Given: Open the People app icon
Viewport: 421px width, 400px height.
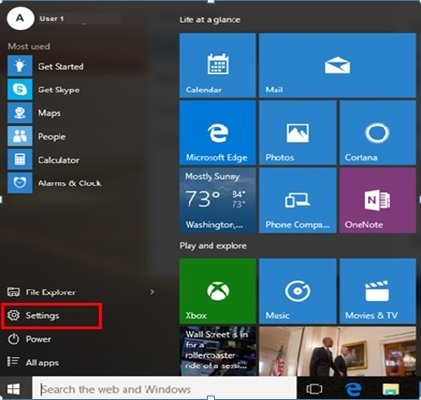Looking at the screenshot, I should pyautogui.click(x=20, y=136).
